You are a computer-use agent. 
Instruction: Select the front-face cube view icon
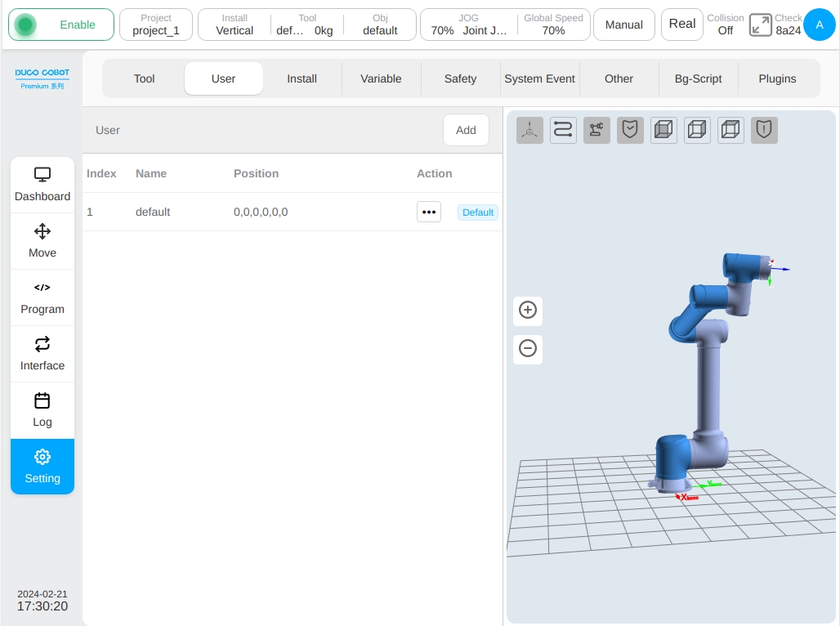click(x=664, y=130)
